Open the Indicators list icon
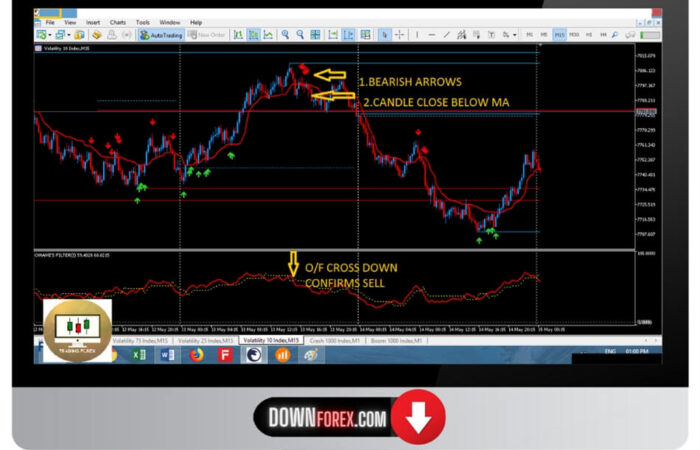 [365, 35]
